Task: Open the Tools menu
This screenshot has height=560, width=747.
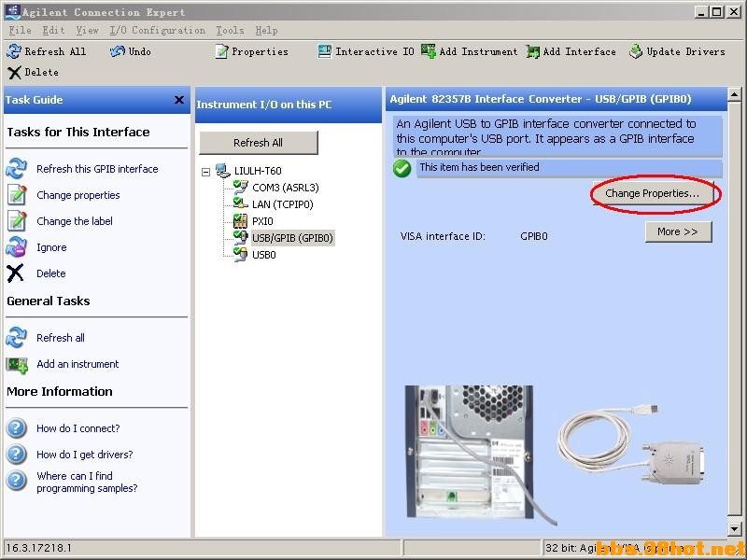Action: tap(230, 31)
